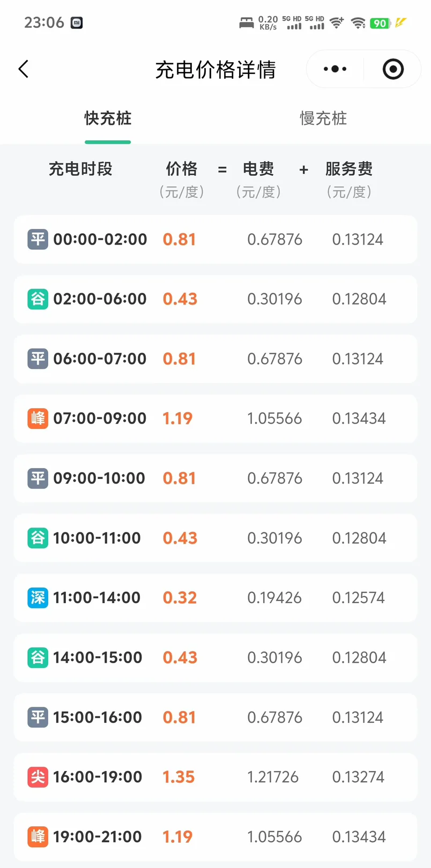Tap the 1.21726 electricity fee value
The height and width of the screenshot is (868, 431).
[273, 777]
